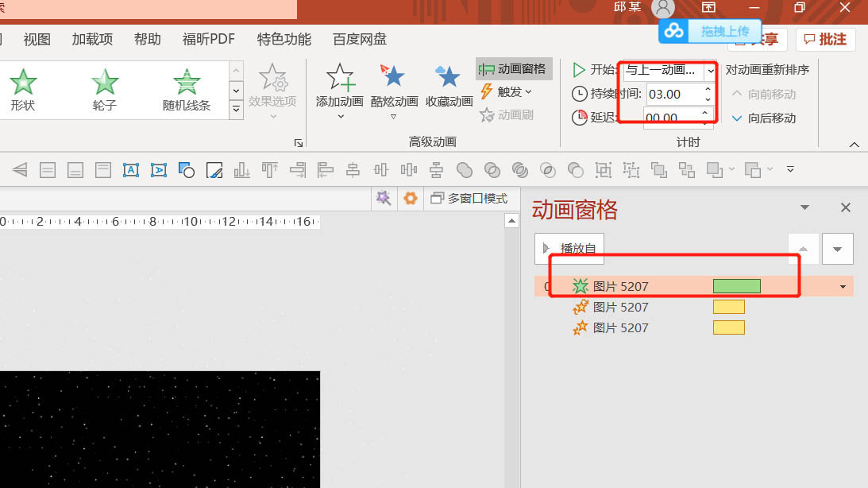This screenshot has width=868, height=488.
Task: Click the align bottom chart-like icon
Action: point(242,170)
